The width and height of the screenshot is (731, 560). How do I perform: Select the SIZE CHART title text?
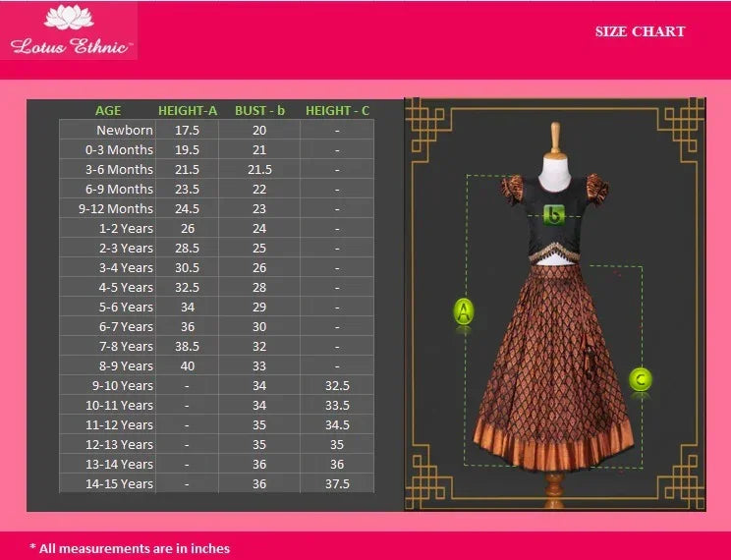tap(640, 31)
